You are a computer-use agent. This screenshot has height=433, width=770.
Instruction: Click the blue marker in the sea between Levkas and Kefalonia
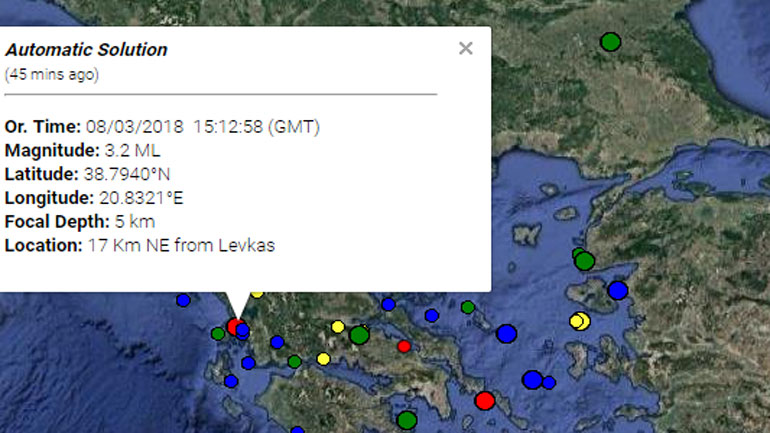pyautogui.click(x=248, y=363)
